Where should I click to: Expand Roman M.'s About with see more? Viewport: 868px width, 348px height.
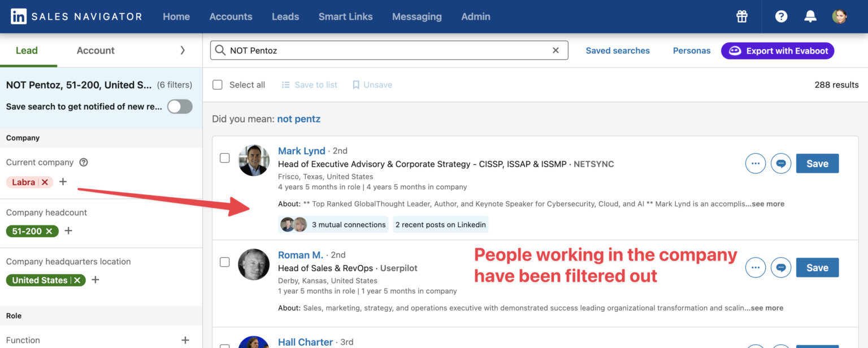tap(764, 308)
